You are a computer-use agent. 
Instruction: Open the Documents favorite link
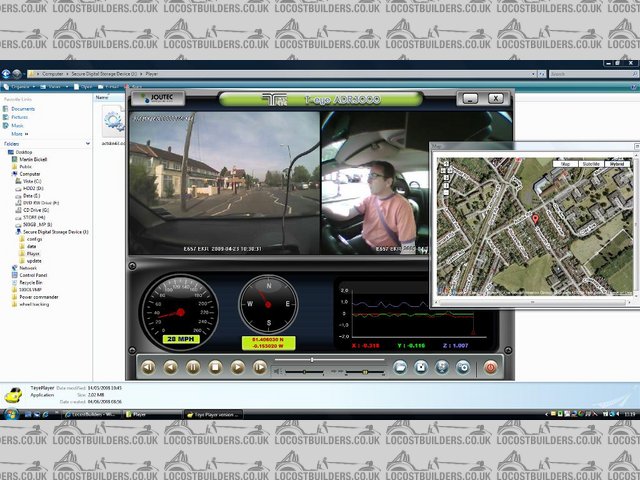pos(23,109)
